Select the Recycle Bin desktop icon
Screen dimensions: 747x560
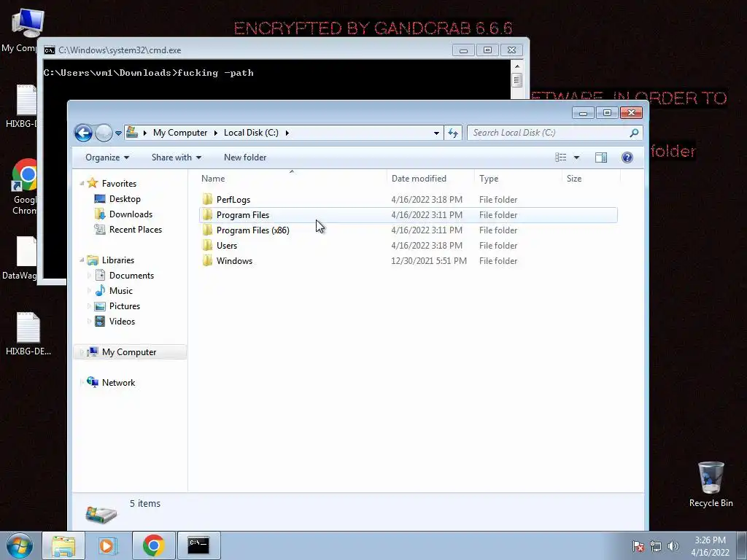click(x=711, y=484)
